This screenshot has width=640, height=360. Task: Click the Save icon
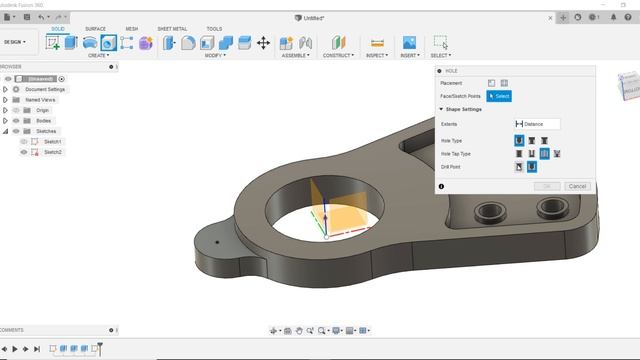point(27,17)
